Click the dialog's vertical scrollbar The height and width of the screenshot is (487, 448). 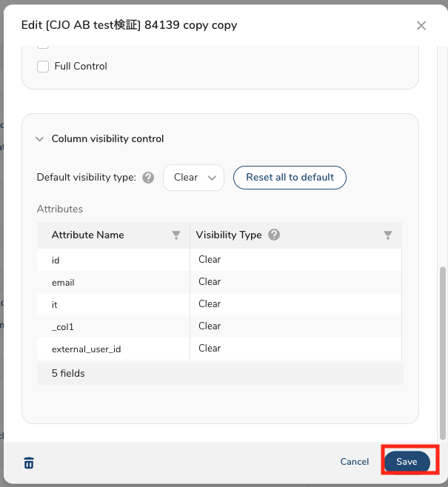pyautogui.click(x=443, y=348)
